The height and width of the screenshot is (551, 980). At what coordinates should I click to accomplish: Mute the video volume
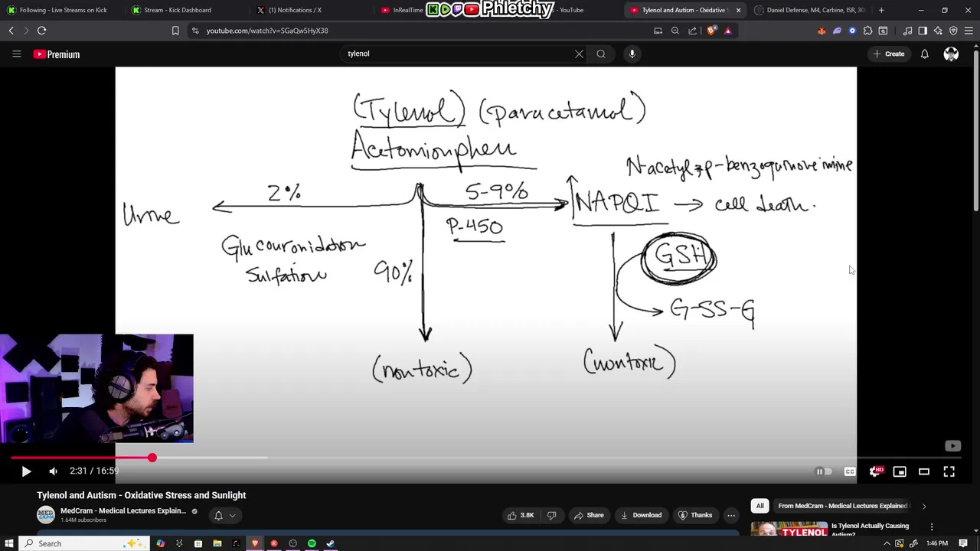(x=53, y=471)
